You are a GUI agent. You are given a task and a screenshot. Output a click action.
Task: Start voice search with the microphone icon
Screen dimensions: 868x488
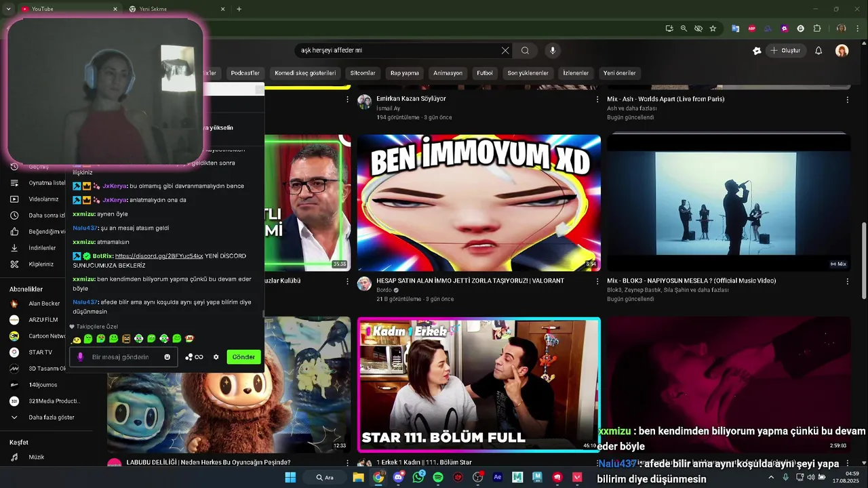[x=553, y=50]
